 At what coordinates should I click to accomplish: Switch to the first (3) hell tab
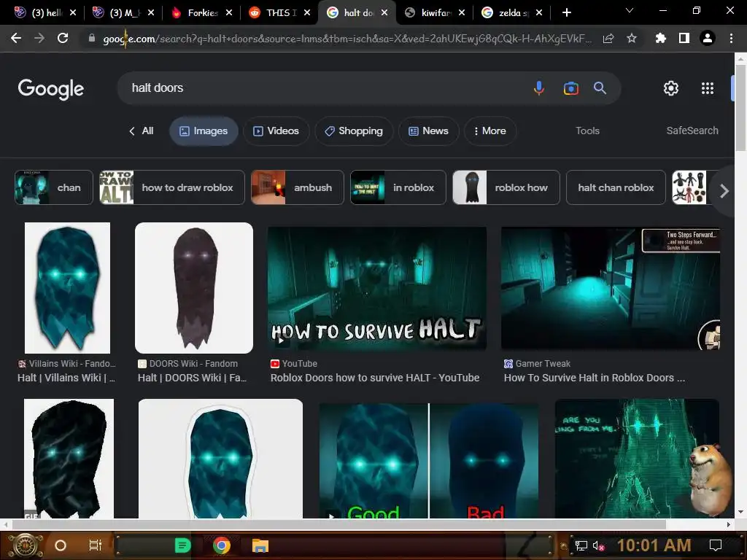[44, 13]
